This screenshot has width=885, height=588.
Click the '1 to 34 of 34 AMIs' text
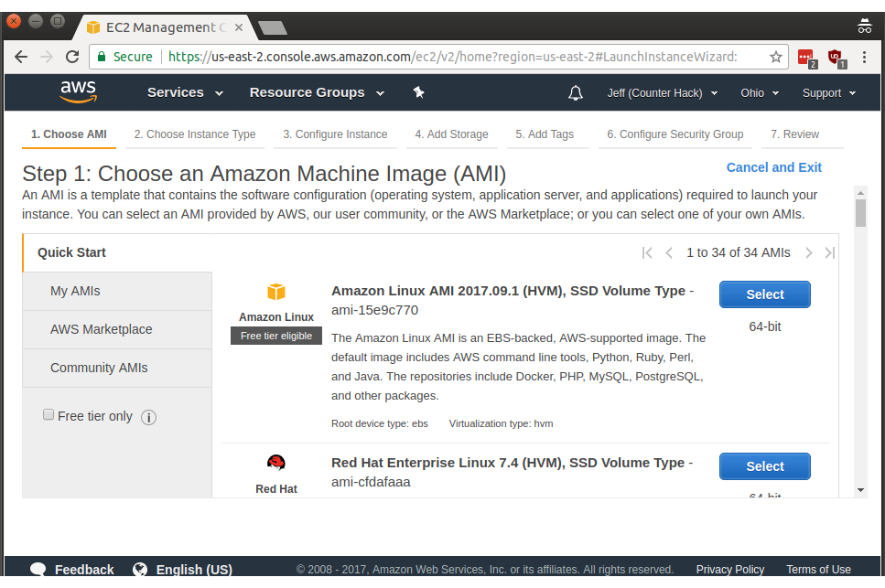click(x=739, y=252)
